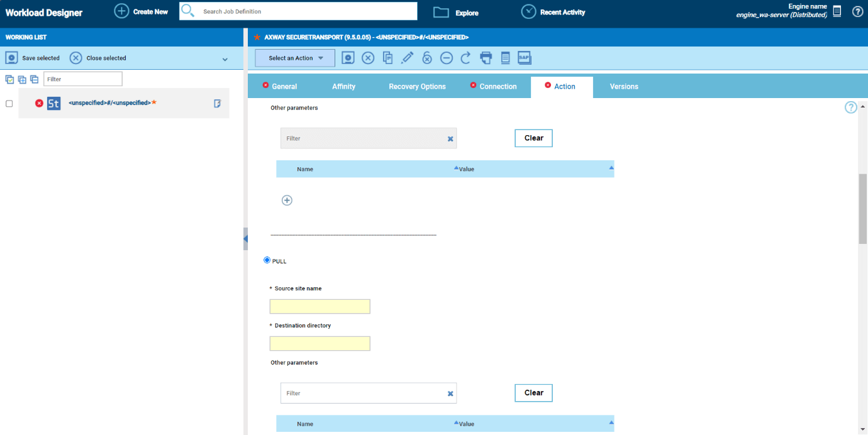Click the unlock icon in the job toolbar
This screenshot has width=868, height=435.
coord(427,58)
